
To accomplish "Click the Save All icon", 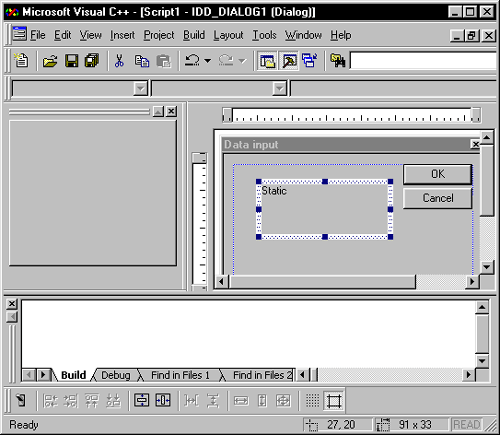I will [x=92, y=61].
